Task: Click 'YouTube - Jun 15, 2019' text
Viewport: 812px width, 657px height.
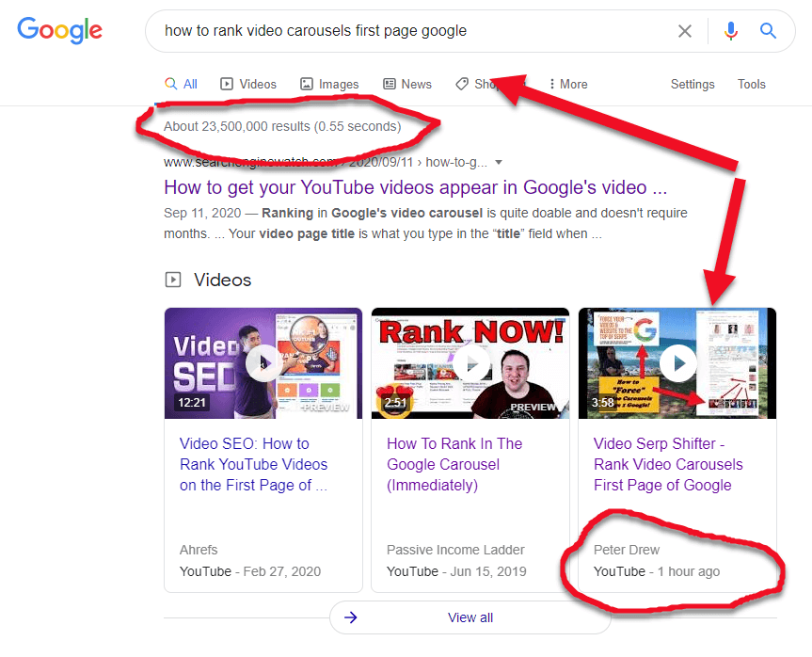Action: coord(456,571)
